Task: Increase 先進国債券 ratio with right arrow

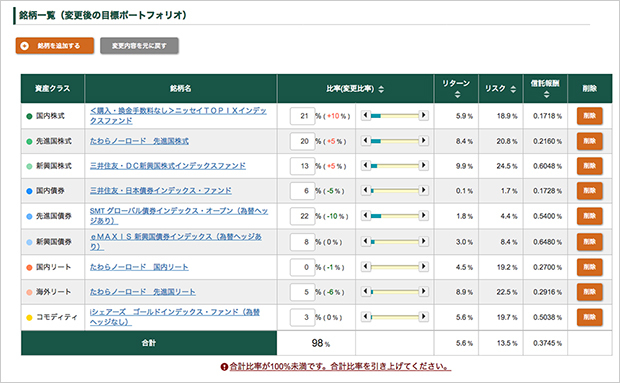Action: pos(423,215)
